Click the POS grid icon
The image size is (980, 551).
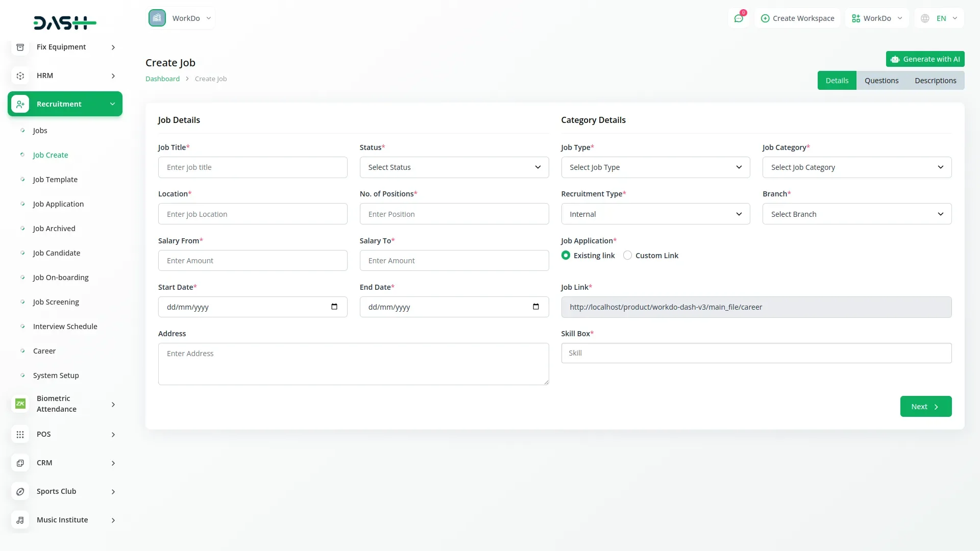pyautogui.click(x=20, y=434)
